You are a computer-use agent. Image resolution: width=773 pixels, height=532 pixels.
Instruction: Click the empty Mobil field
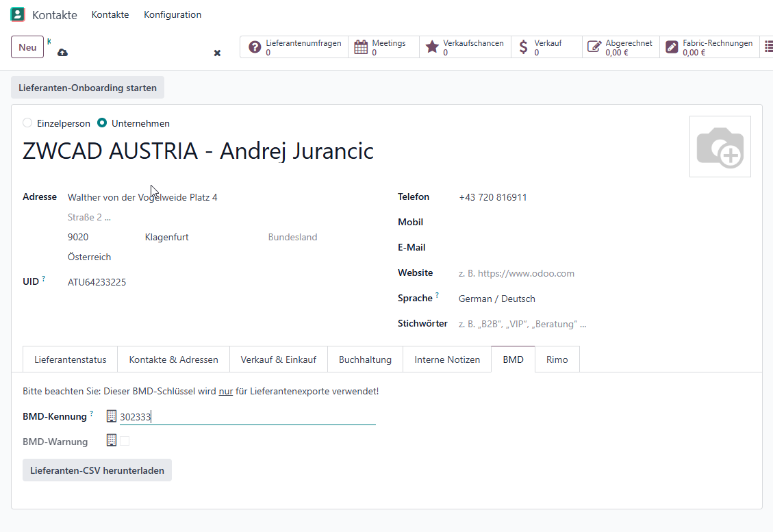605,223
